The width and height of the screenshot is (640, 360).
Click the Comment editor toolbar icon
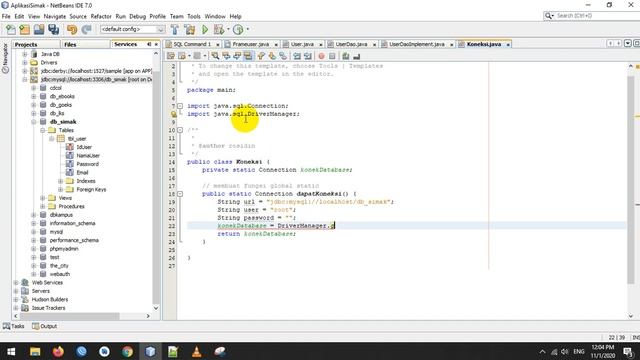pyautogui.click(x=346, y=56)
